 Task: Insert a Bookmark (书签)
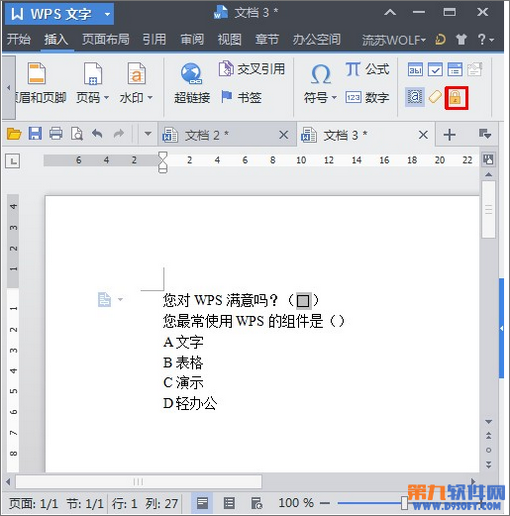241,97
